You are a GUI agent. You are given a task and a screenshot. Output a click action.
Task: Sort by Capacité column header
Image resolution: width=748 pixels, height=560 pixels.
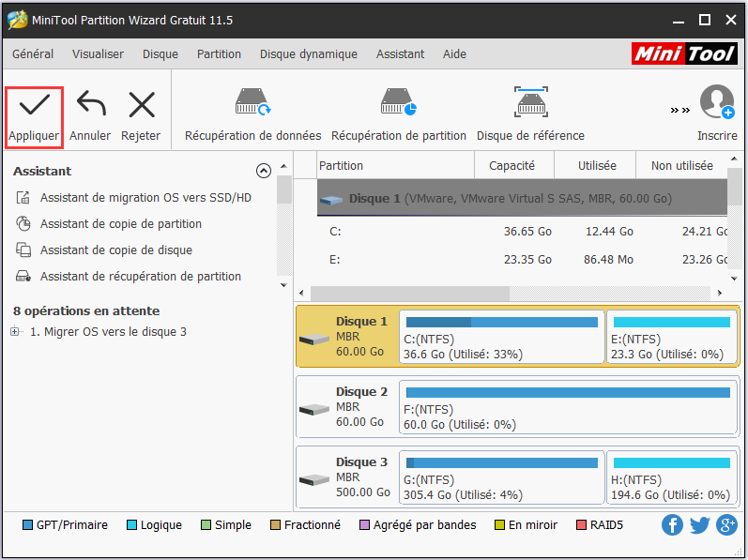point(514,165)
